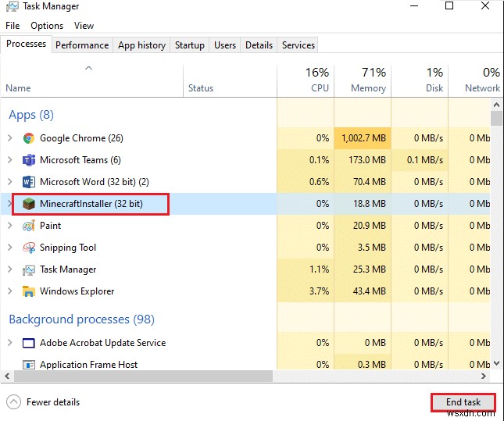Click the Windows Explorer folder icon

(x=29, y=291)
